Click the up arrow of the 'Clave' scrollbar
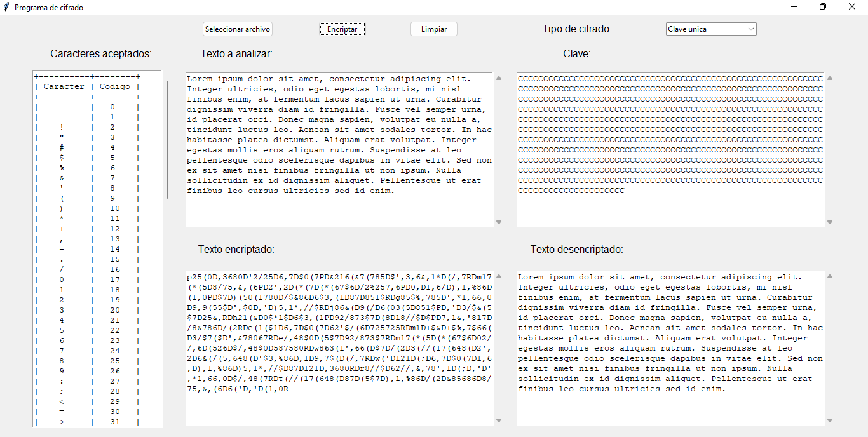868x437 pixels. [831, 78]
